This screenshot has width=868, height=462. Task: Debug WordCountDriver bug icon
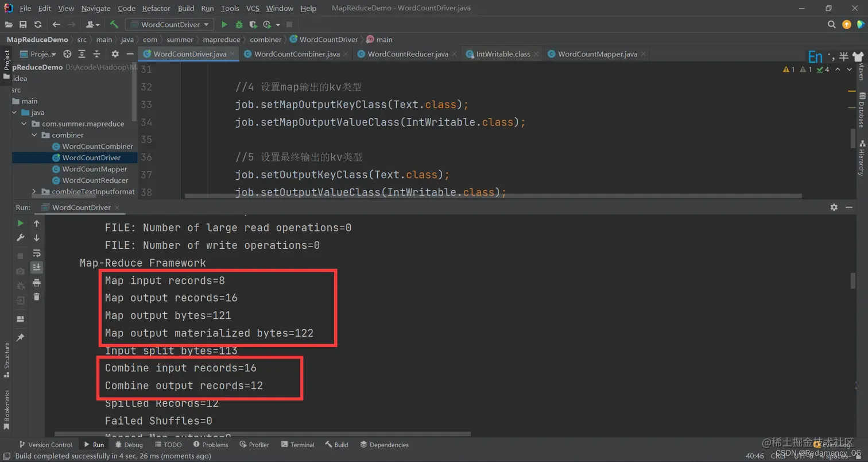pos(239,25)
